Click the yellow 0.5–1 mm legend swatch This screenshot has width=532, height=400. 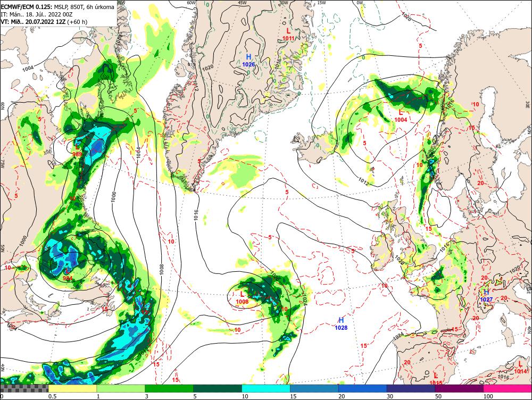pyautogui.click(x=72, y=388)
